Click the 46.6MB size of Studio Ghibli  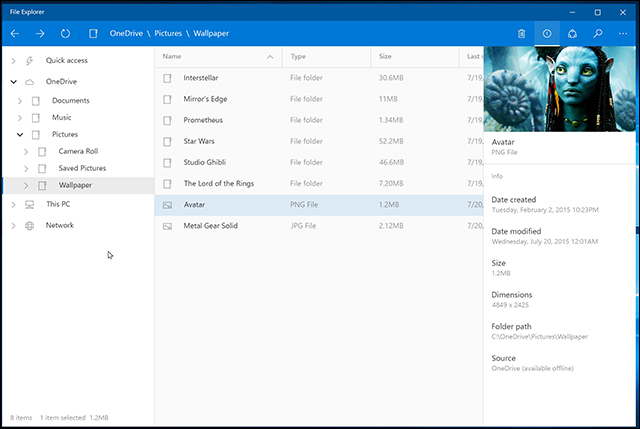click(391, 162)
